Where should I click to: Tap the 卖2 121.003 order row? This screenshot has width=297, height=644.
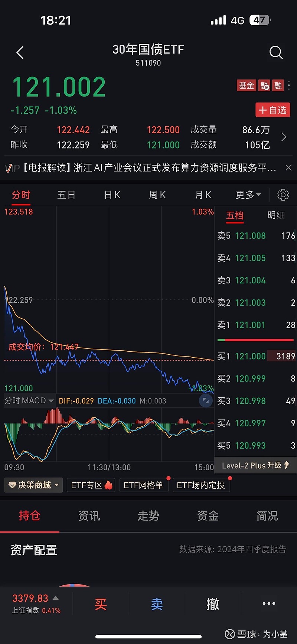(x=256, y=303)
